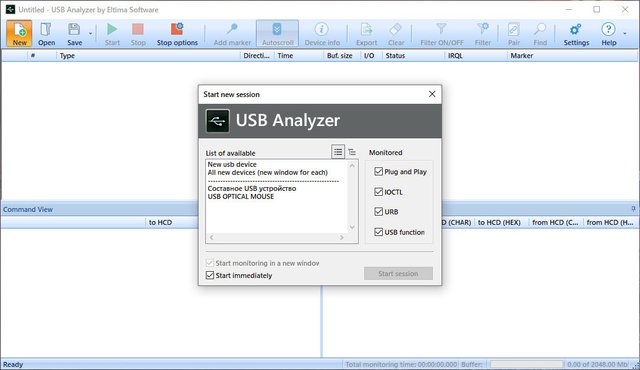Screen dimensions: 640x370
Task: Click the Clear toolbar icon
Action: click(x=396, y=33)
